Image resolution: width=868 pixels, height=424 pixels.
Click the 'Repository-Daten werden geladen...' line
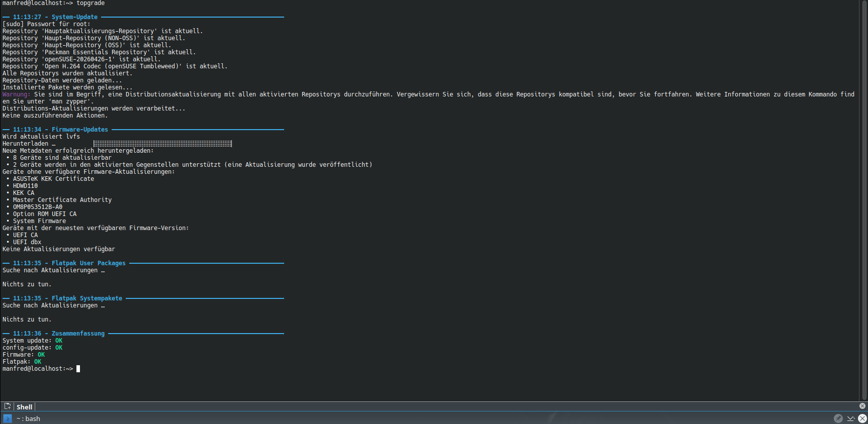tap(62, 80)
